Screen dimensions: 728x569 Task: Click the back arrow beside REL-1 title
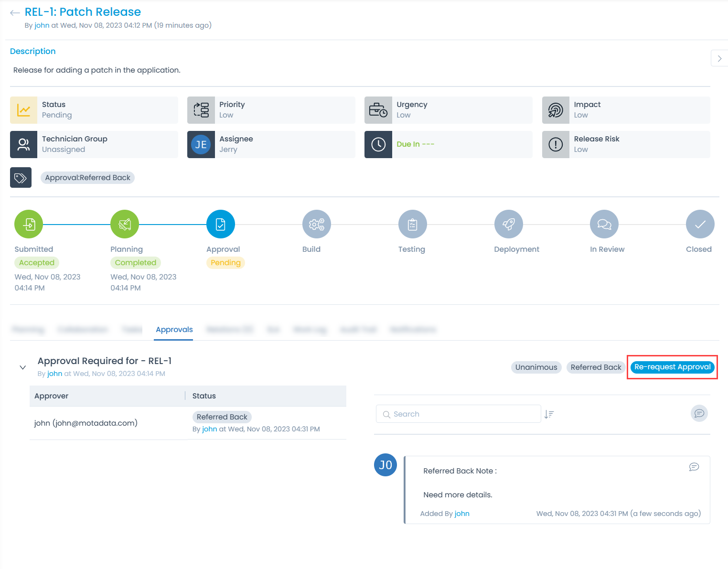point(15,13)
